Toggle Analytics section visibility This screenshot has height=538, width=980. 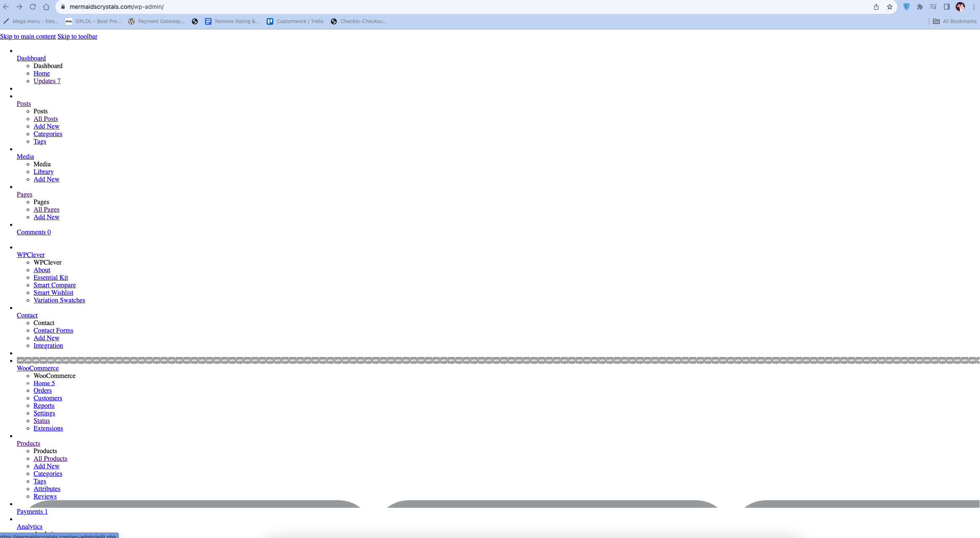[29, 526]
